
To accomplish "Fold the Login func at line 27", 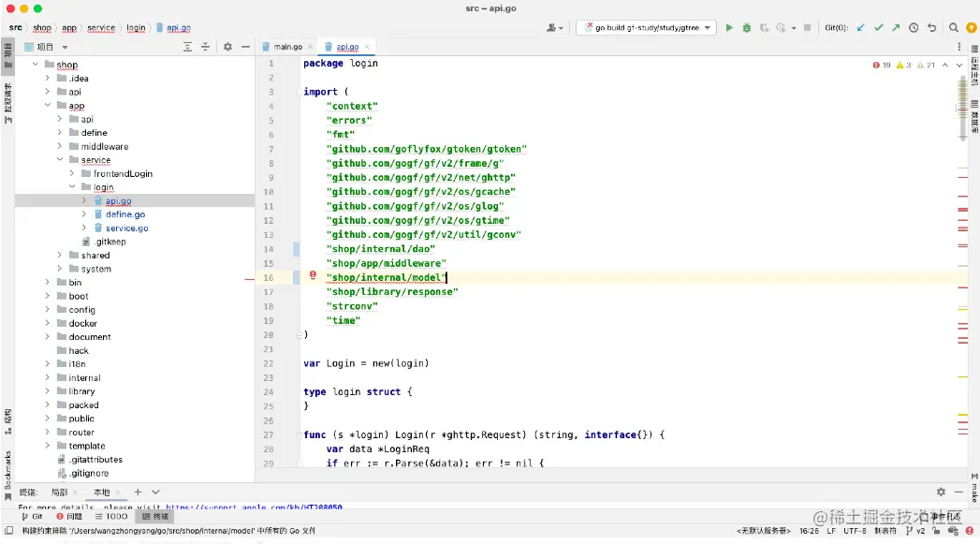I will [x=299, y=434].
